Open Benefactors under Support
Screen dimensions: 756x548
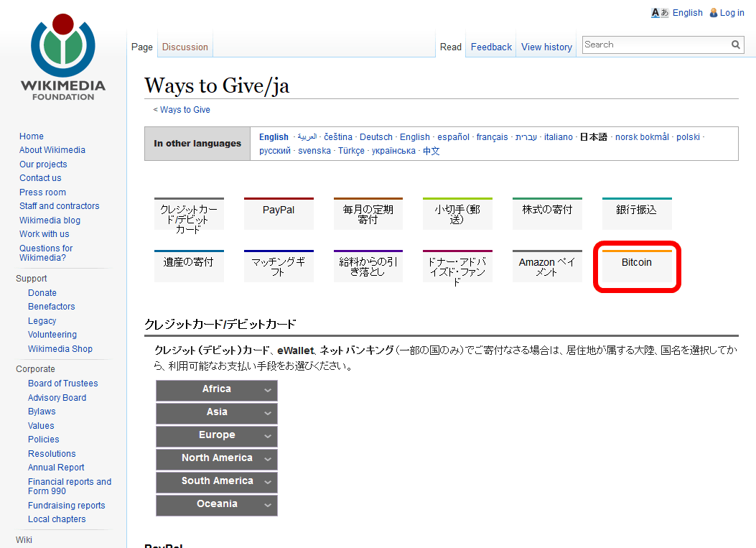coord(52,307)
